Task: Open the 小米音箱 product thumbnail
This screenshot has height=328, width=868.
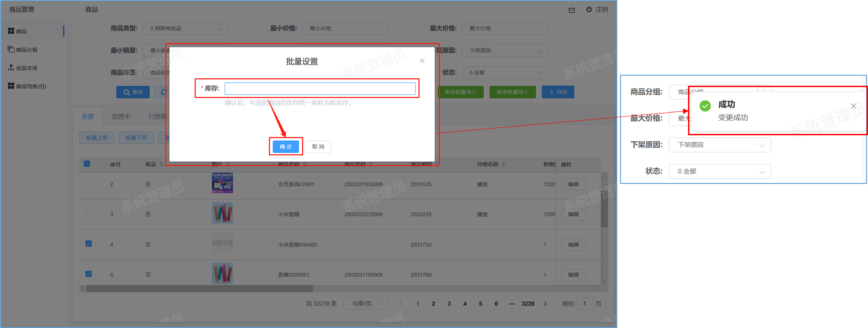Action: (x=222, y=213)
